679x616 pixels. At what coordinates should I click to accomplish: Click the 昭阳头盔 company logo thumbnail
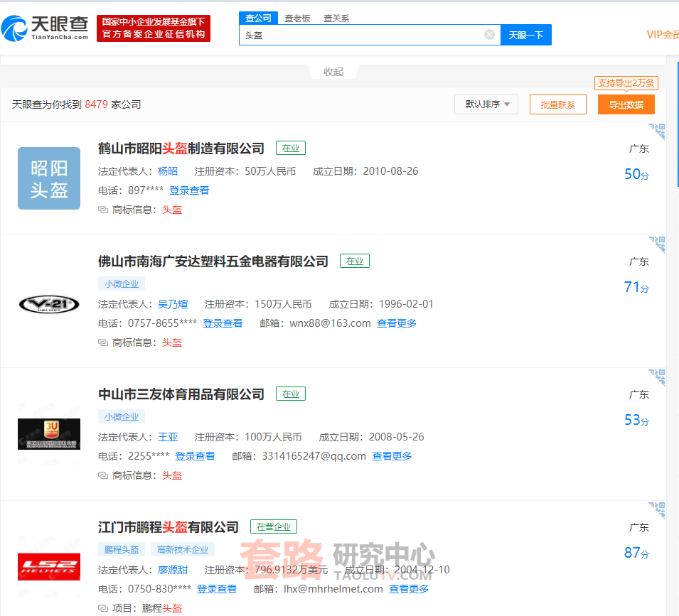pos(49,178)
